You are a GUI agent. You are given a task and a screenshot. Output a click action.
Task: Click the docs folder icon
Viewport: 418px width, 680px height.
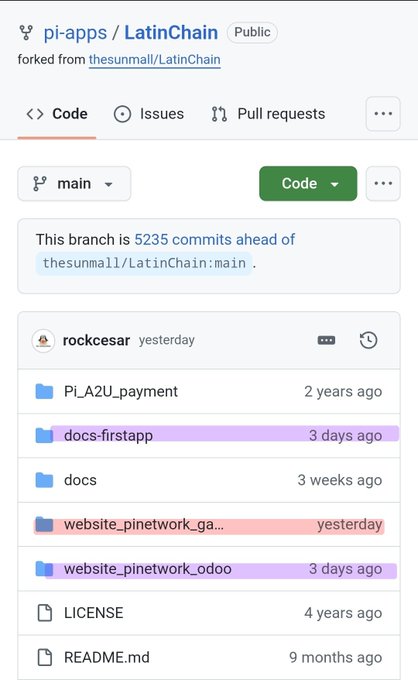click(44, 480)
